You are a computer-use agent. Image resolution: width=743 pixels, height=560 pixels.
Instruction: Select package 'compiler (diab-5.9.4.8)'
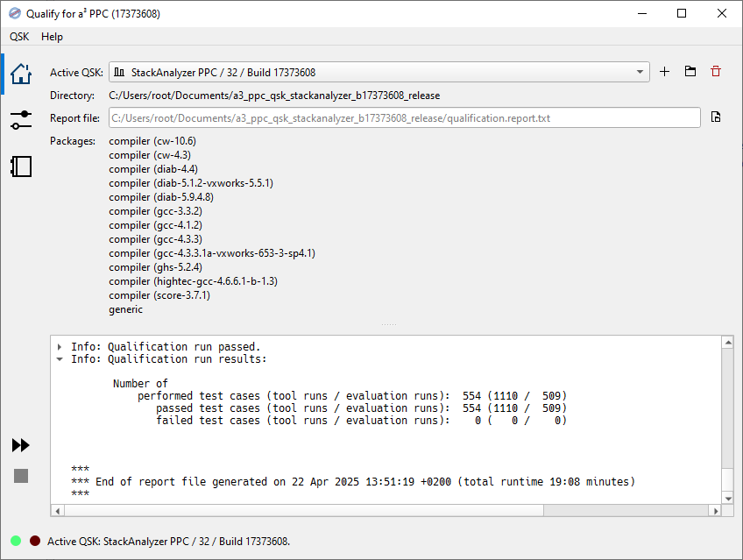click(x=161, y=197)
